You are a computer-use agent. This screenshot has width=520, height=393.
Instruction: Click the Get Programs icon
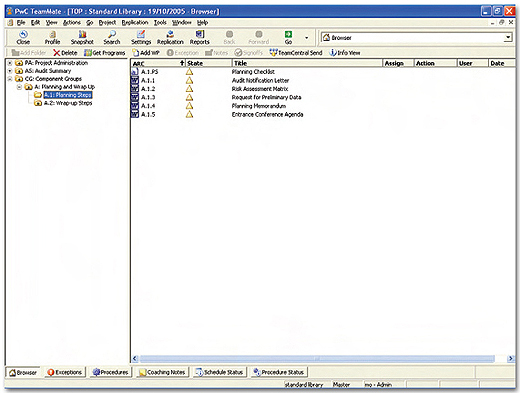click(88, 53)
